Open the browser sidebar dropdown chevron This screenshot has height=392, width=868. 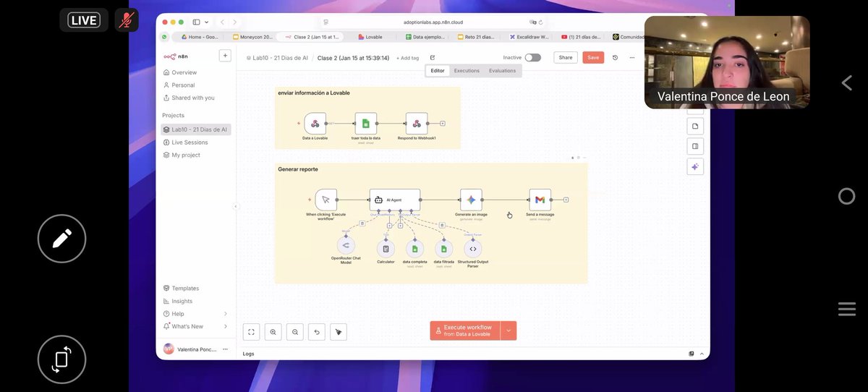(x=207, y=22)
